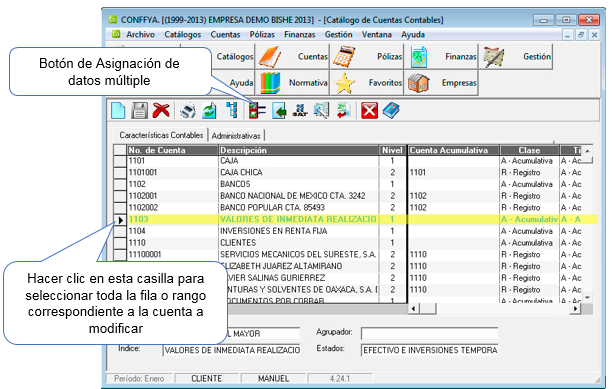Screen dimensions: 616x389
Task: Click the multiple data assignment icon
Action: [x=257, y=110]
